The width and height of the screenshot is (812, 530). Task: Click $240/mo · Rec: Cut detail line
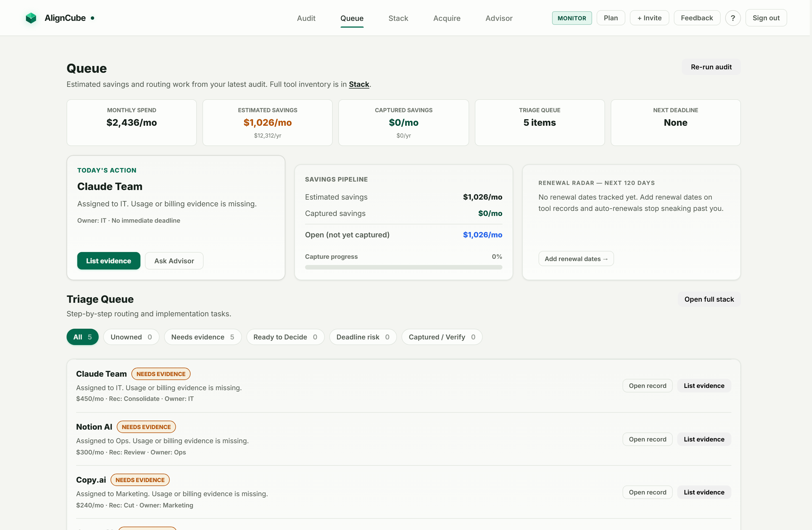[x=134, y=505]
